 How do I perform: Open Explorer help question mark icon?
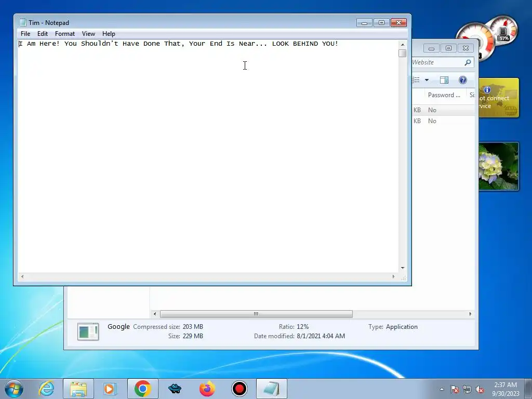coord(463,80)
